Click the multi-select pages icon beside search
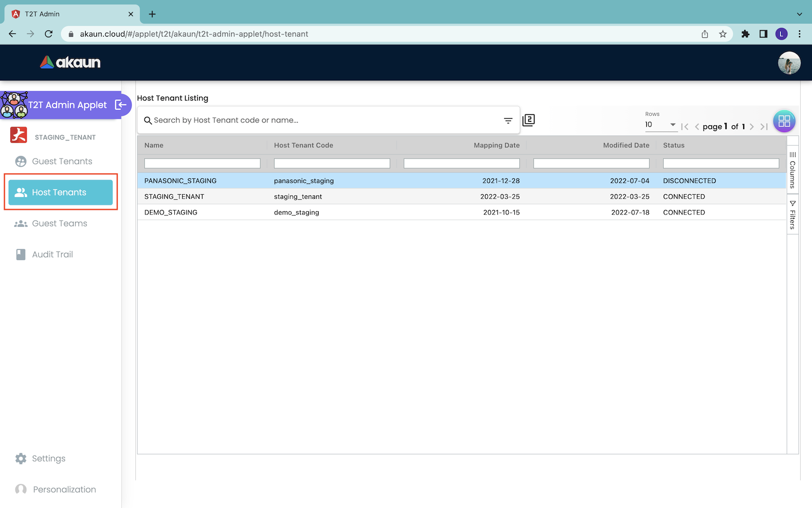The height and width of the screenshot is (508, 812). tap(528, 120)
